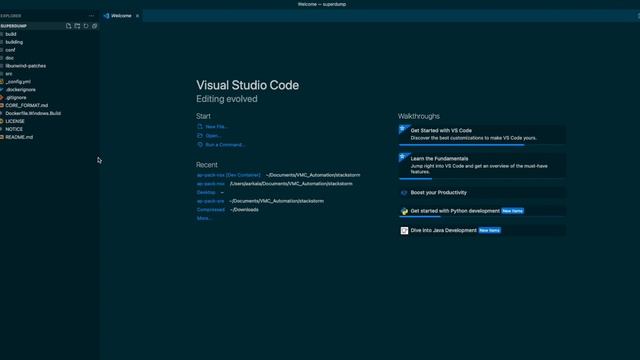Image resolution: width=640 pixels, height=360 pixels.
Task: Open Learn the Fundamentals walkthrough
Action: point(482,166)
